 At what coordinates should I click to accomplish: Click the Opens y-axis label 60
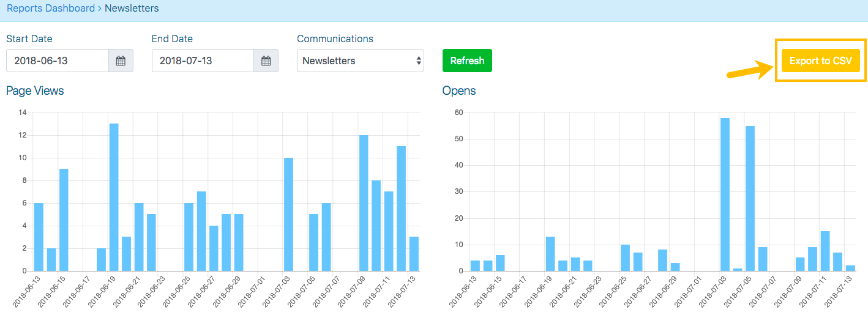pos(459,113)
